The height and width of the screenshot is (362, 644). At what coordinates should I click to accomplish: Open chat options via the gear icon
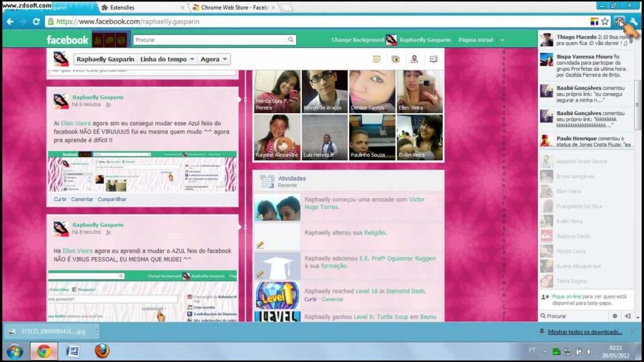615,316
